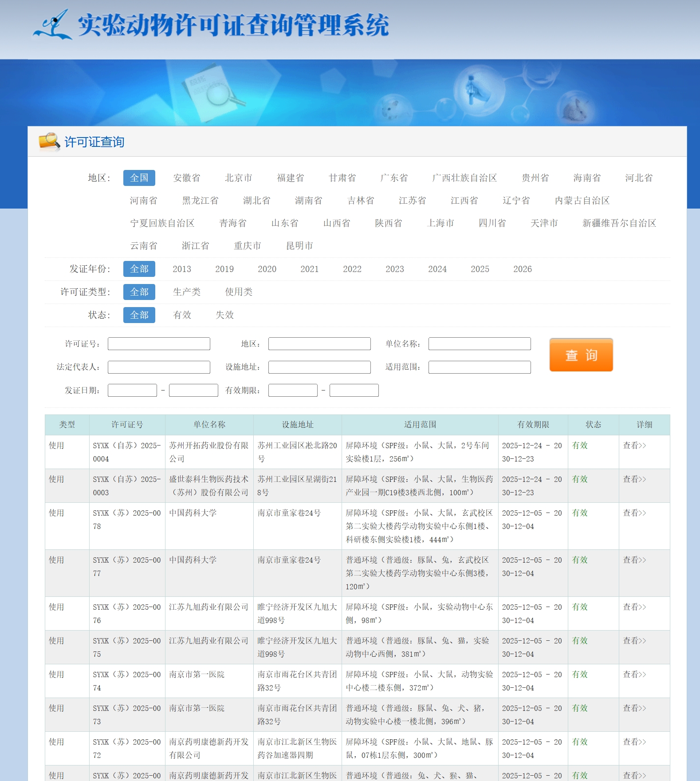Open the 有效期限 end date field

354,390
